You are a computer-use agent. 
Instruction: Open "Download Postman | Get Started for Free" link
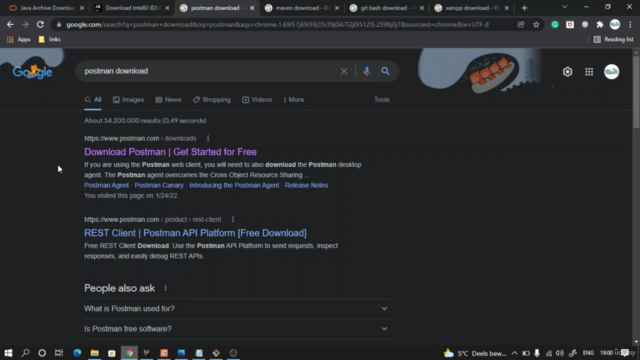pyautogui.click(x=170, y=152)
